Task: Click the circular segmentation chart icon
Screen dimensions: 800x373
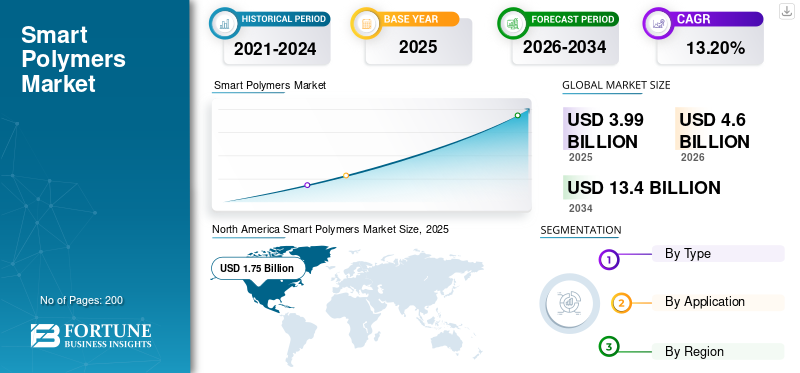Action: coord(570,303)
